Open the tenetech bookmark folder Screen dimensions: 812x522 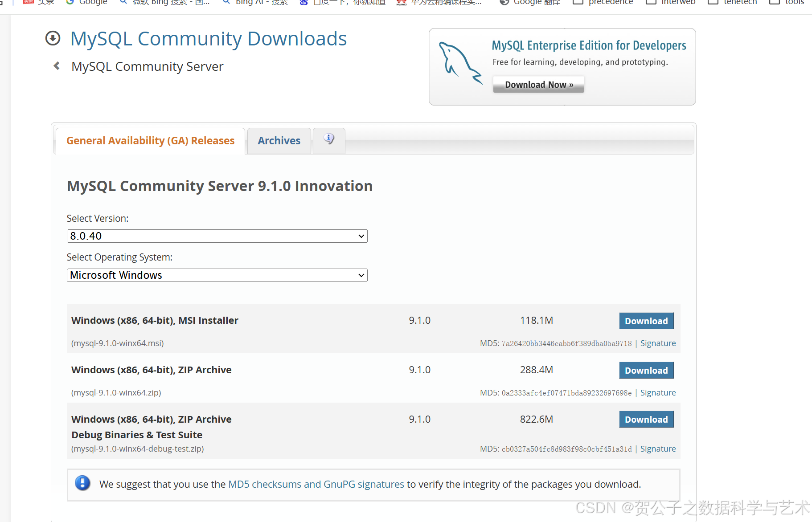[732, 2]
